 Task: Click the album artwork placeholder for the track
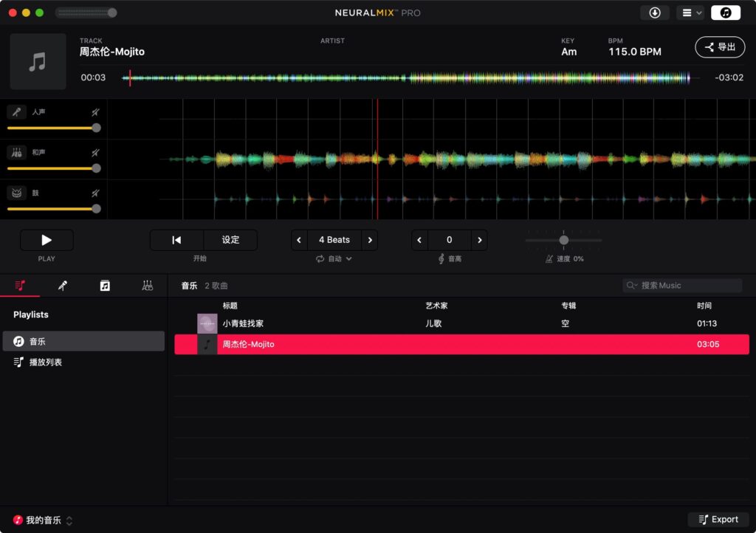click(x=38, y=61)
